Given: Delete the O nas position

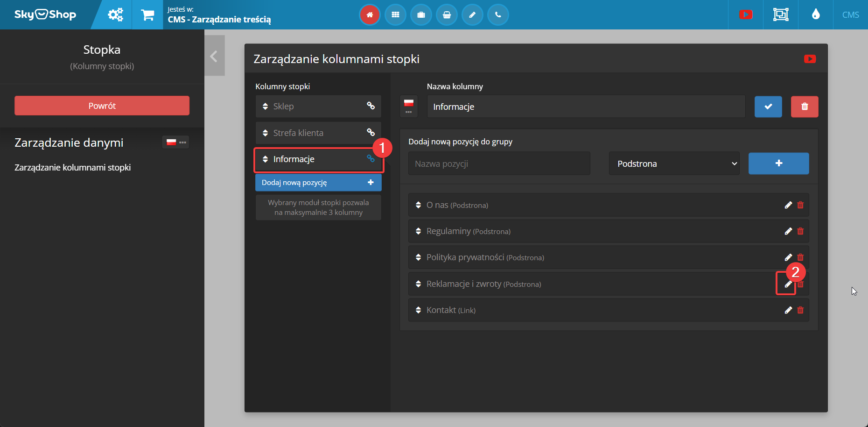Looking at the screenshot, I should click(x=800, y=205).
